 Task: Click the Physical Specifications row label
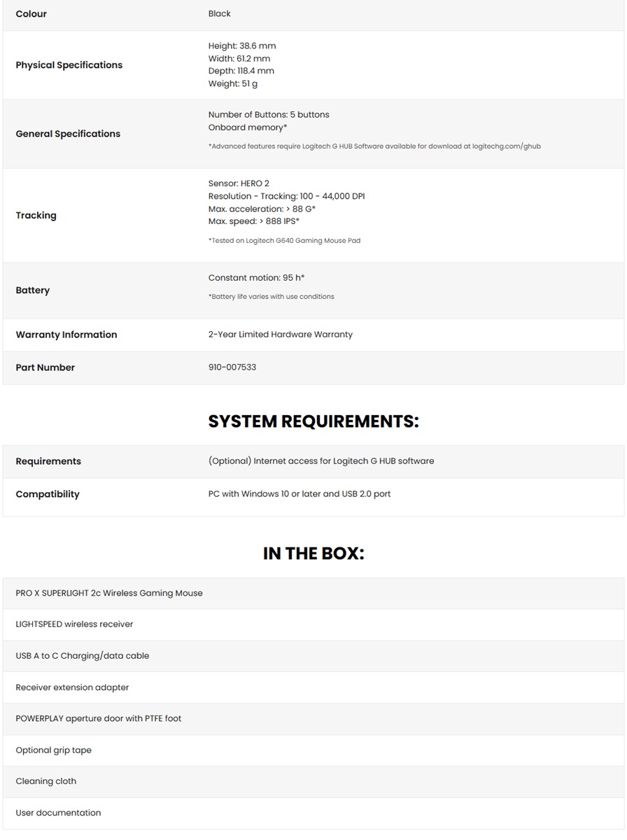pyautogui.click(x=69, y=65)
